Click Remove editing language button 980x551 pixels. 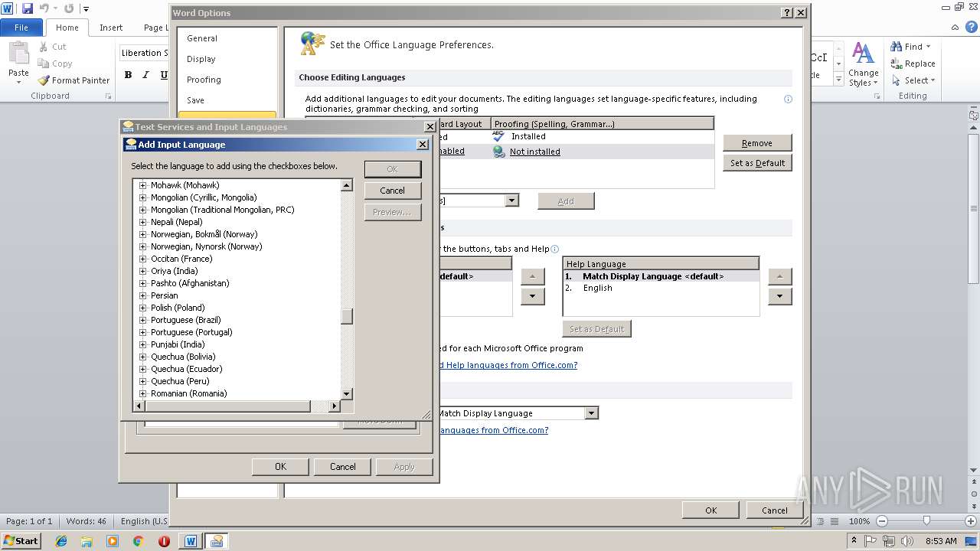pyautogui.click(x=757, y=143)
